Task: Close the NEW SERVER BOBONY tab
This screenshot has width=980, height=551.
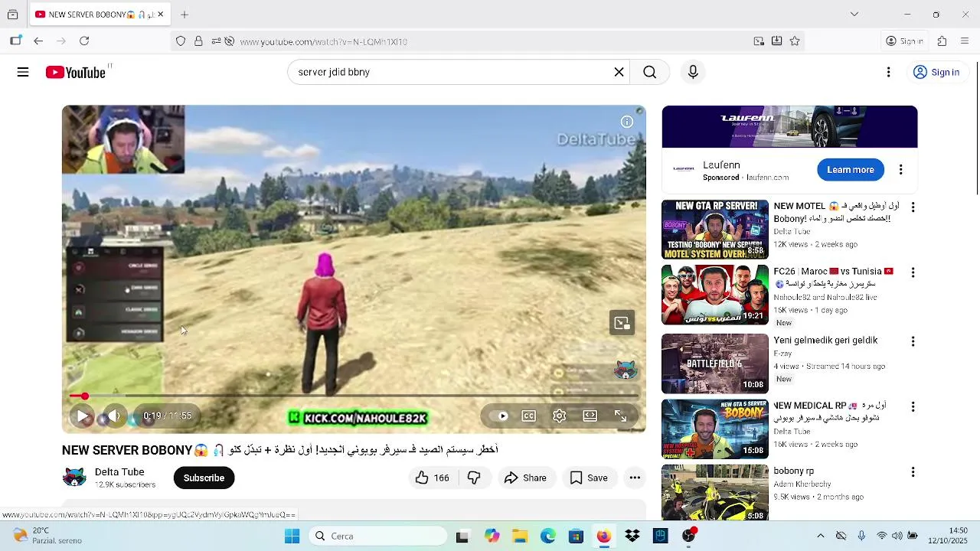Action: point(160,14)
